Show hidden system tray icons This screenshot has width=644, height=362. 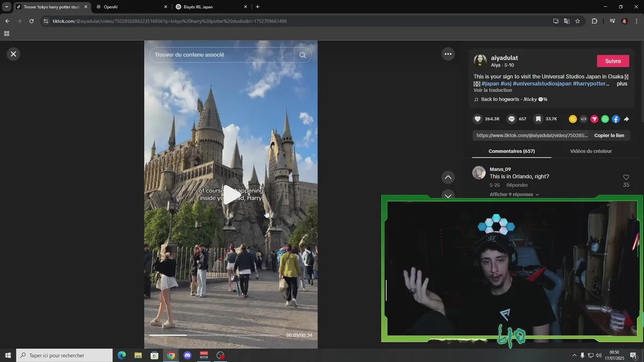tap(574, 355)
